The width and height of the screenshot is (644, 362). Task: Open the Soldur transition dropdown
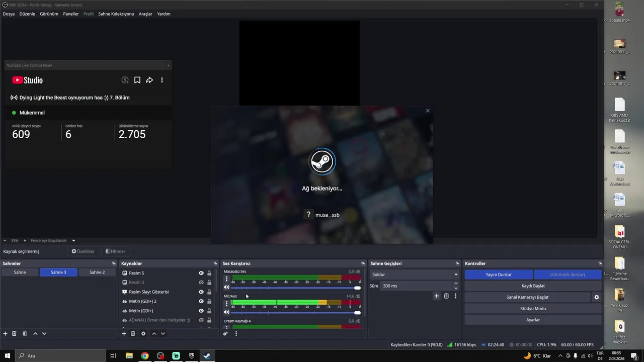click(x=414, y=275)
